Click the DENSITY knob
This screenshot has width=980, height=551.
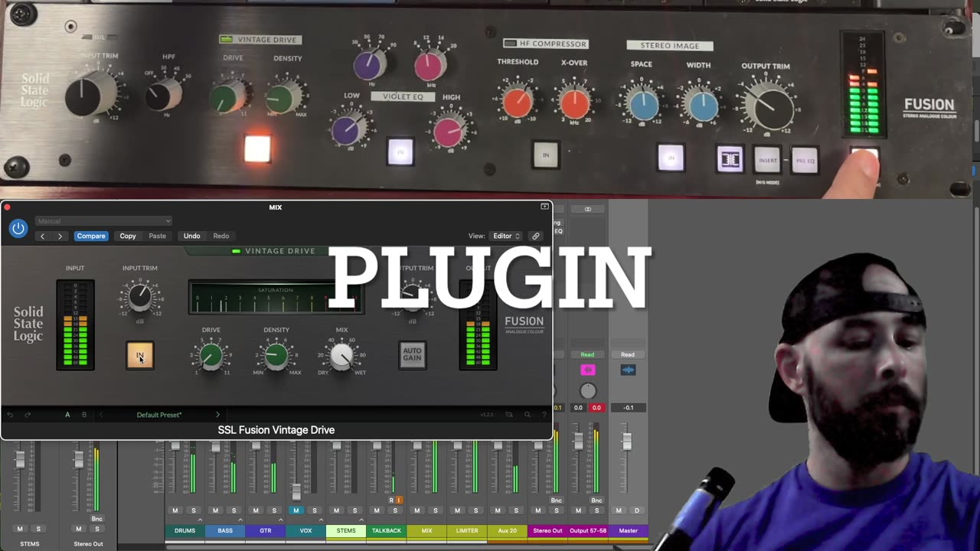(276, 356)
